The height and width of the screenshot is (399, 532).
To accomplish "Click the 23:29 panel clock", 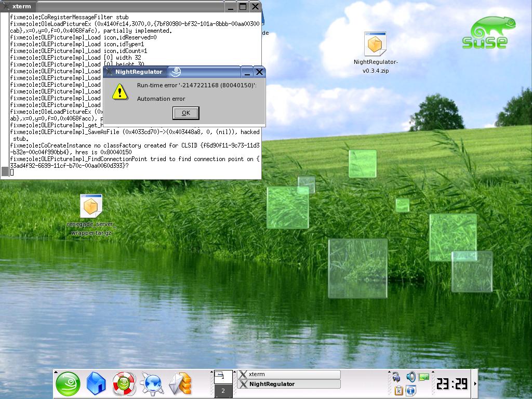I will 451,384.
